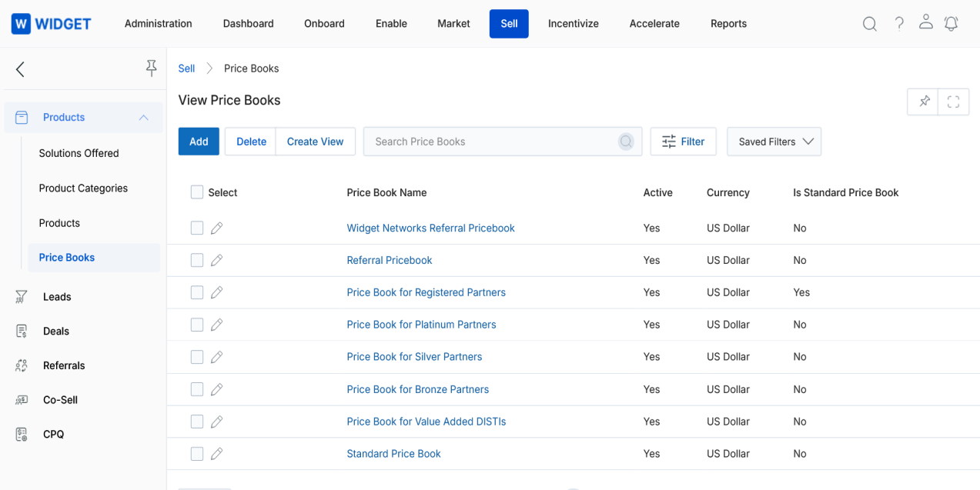The width and height of the screenshot is (980, 490).
Task: Check Price Book for Silver Partners row
Action: point(197,357)
